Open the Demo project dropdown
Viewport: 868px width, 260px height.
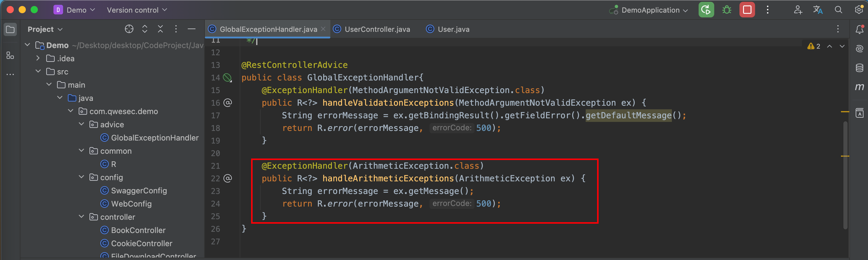click(74, 10)
